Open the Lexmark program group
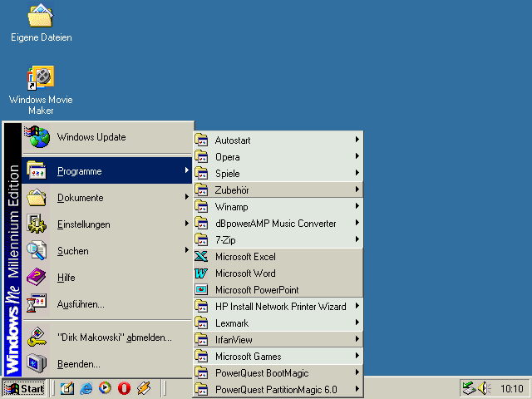This screenshot has height=399, width=532. point(278,323)
